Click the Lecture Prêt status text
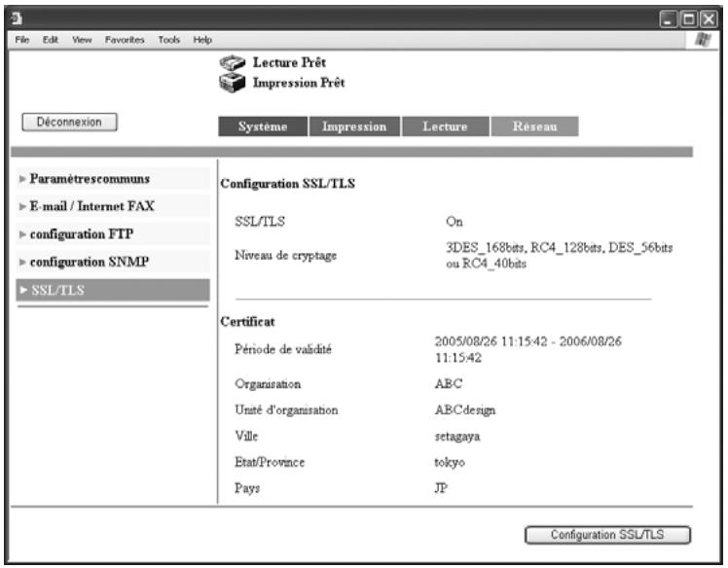The width and height of the screenshot is (728, 568). coord(289,62)
